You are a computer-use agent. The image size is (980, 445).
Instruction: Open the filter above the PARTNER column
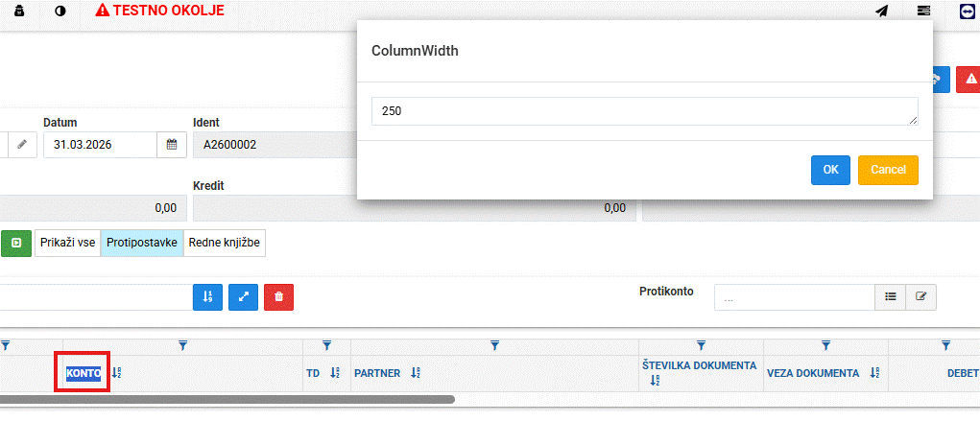click(x=494, y=344)
